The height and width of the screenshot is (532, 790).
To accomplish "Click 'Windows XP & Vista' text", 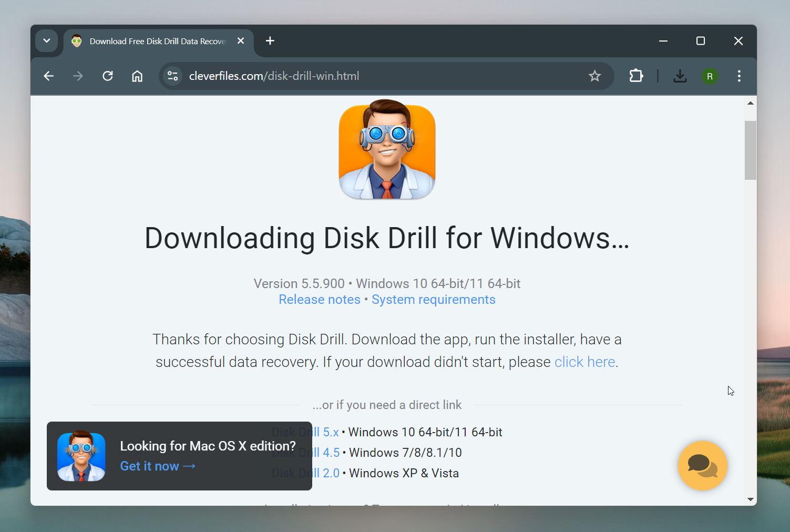I will click(x=404, y=473).
